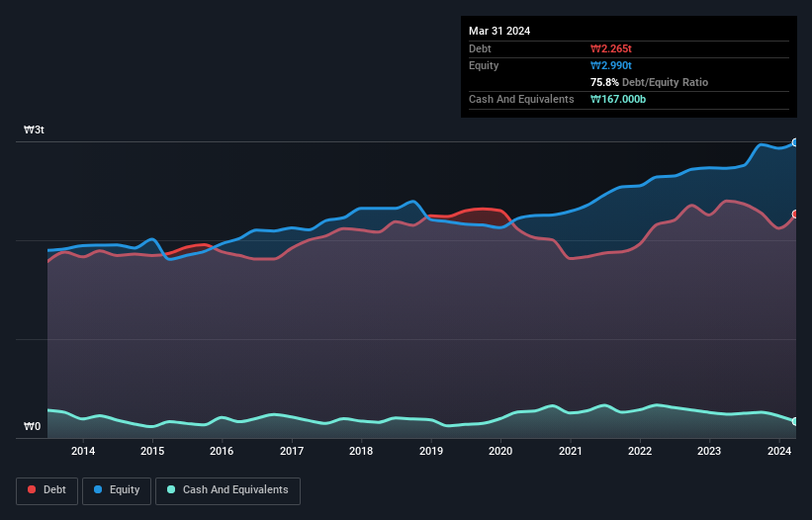Click the 2022 x-axis label
This screenshot has height=520, width=812.
pos(640,451)
